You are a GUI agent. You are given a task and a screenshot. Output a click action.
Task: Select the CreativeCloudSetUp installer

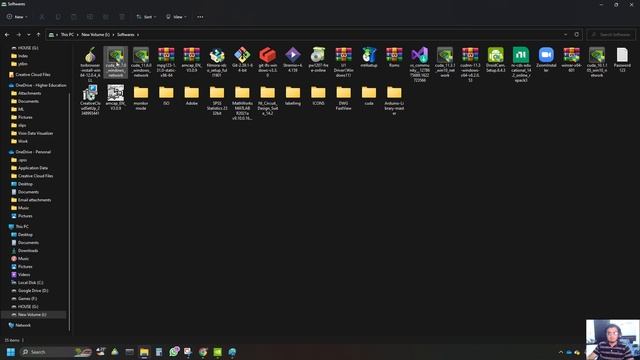click(90, 100)
